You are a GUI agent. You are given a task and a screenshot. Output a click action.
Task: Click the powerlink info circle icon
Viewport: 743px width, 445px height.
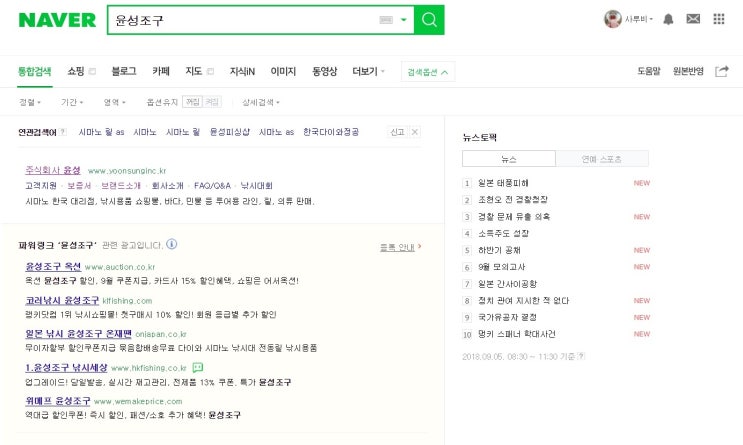pos(172,244)
